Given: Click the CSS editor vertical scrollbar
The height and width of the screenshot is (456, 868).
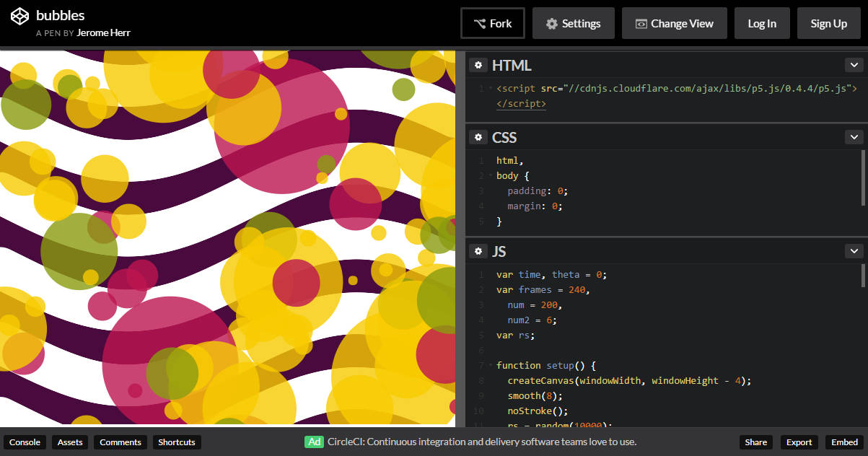Looking at the screenshot, I should coord(864,177).
